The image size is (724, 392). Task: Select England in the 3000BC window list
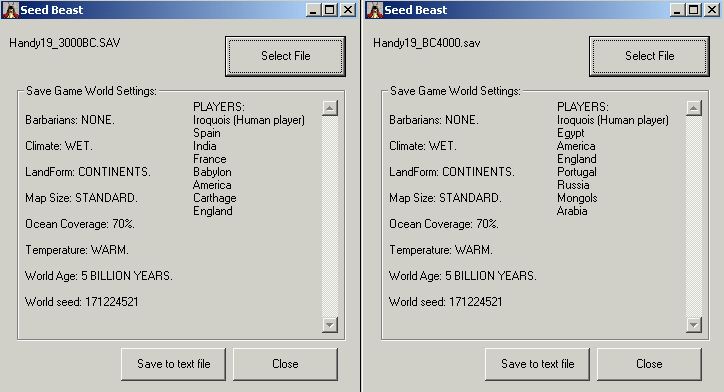[x=213, y=211]
